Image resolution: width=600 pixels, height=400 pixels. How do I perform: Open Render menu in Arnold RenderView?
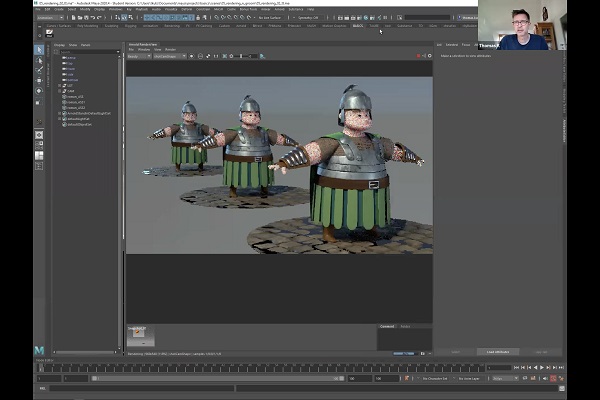click(170, 49)
